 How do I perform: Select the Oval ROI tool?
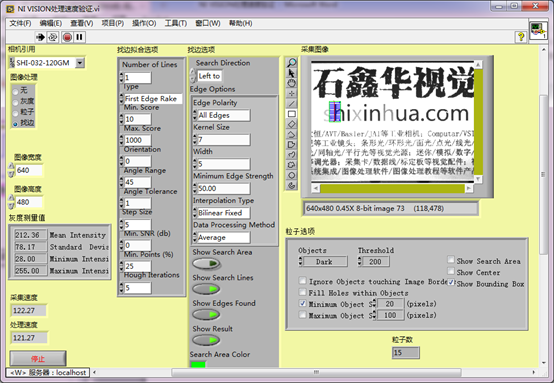(291, 176)
